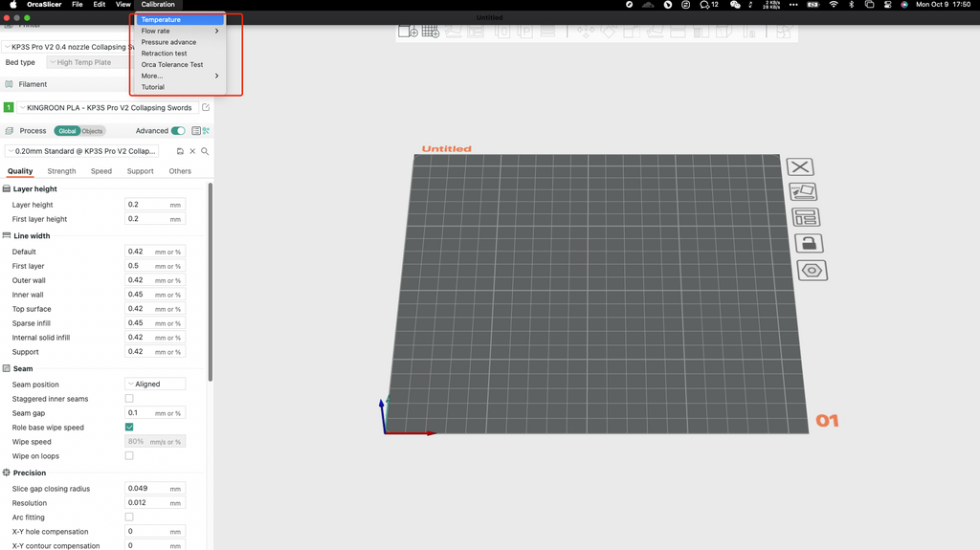The height and width of the screenshot is (550, 980).
Task: Enable Staggered inner seams checkbox
Action: [129, 399]
